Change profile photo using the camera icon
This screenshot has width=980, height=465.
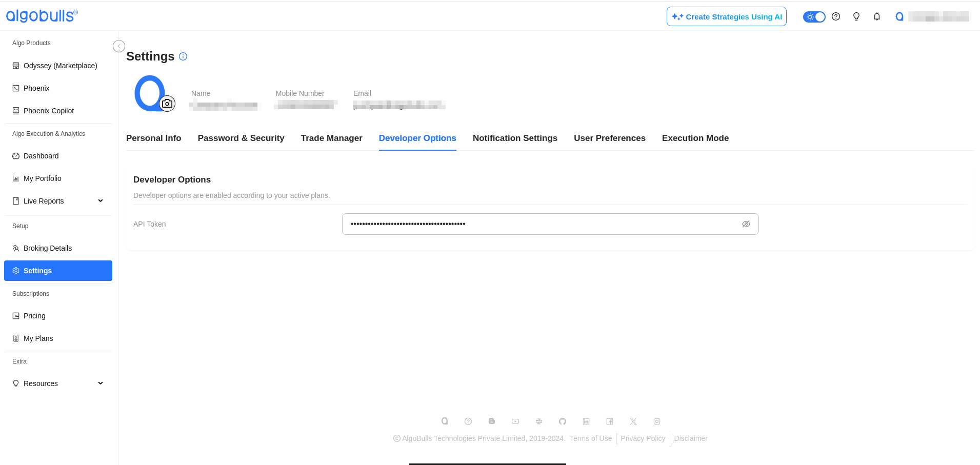click(167, 104)
